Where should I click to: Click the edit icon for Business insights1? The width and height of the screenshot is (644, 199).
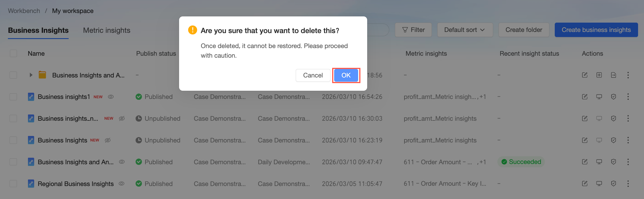pos(585,97)
